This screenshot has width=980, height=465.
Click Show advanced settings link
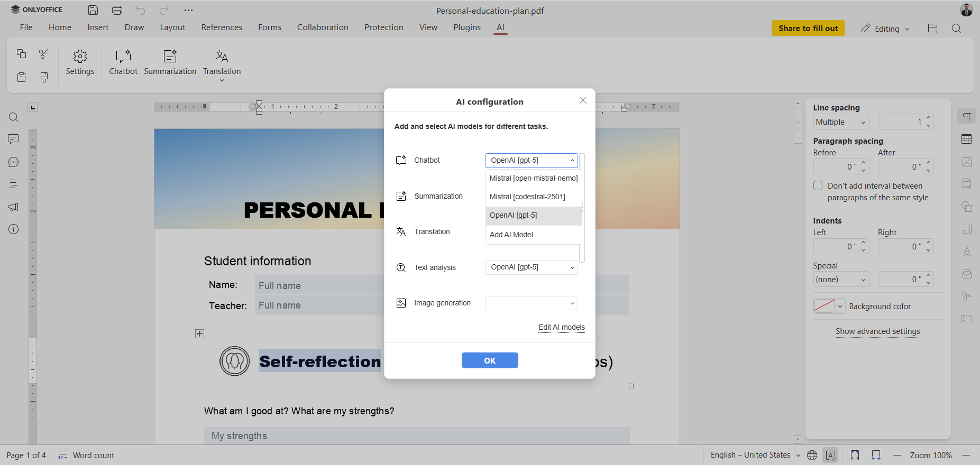click(x=878, y=331)
